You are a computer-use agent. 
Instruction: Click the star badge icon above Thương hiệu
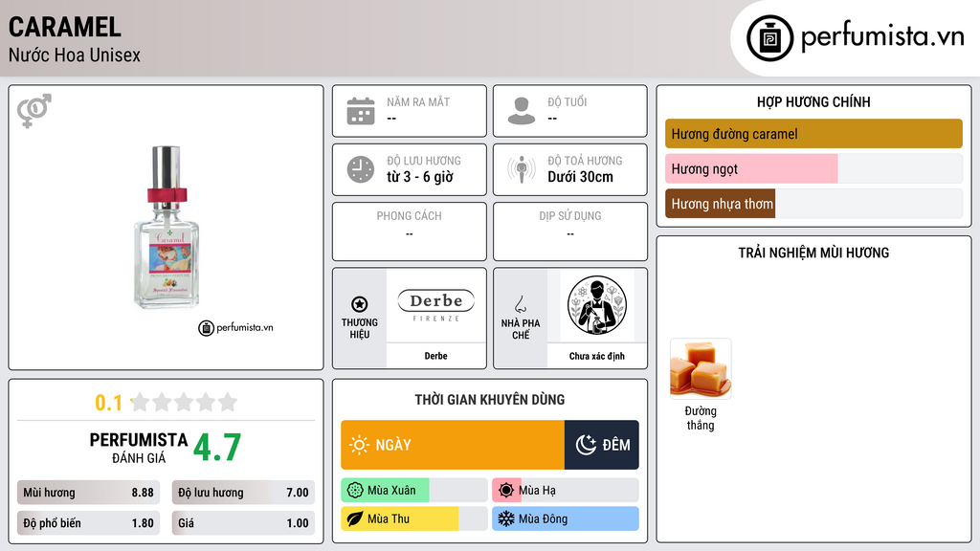point(360,304)
